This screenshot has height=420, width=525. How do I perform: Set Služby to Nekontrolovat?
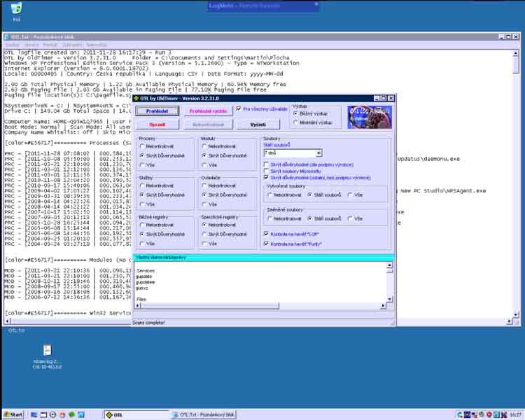pos(142,185)
